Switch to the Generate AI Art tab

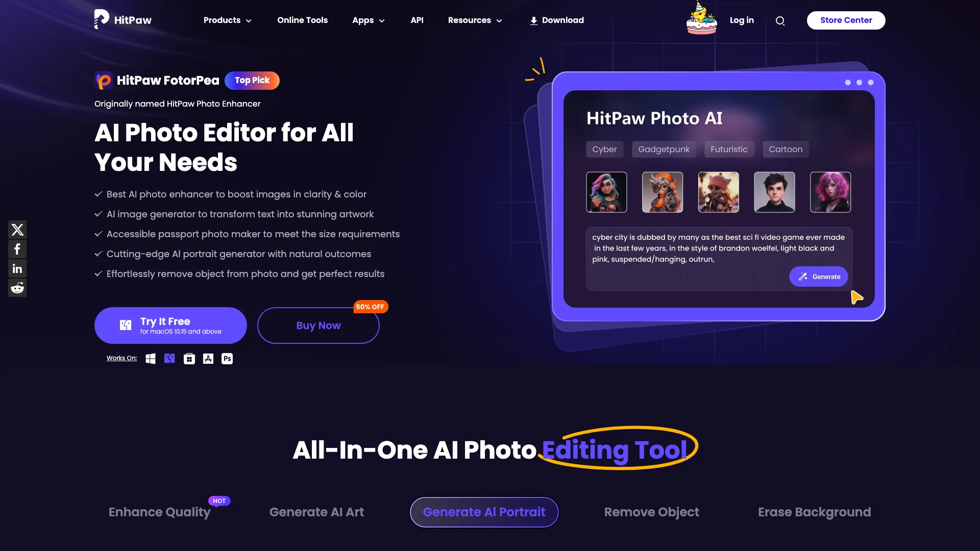coord(316,512)
